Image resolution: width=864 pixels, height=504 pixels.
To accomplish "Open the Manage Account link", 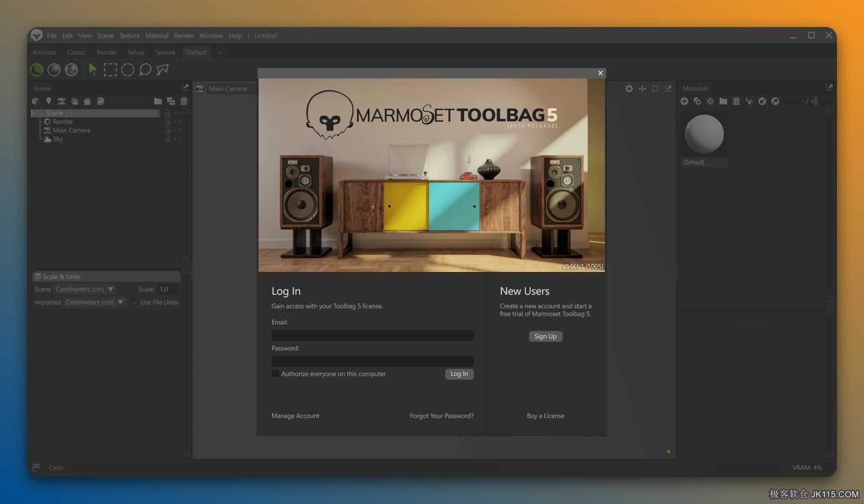I will point(295,416).
